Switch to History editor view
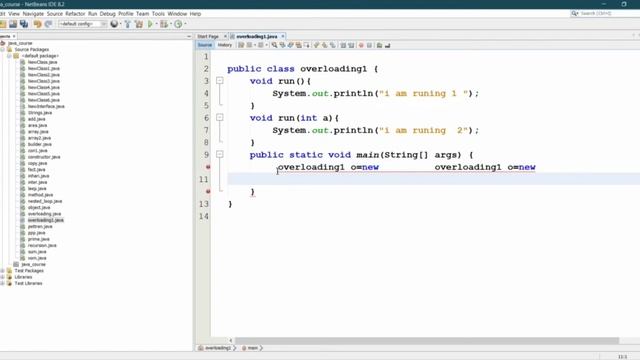Screen dimensions: 640x360 224,45
